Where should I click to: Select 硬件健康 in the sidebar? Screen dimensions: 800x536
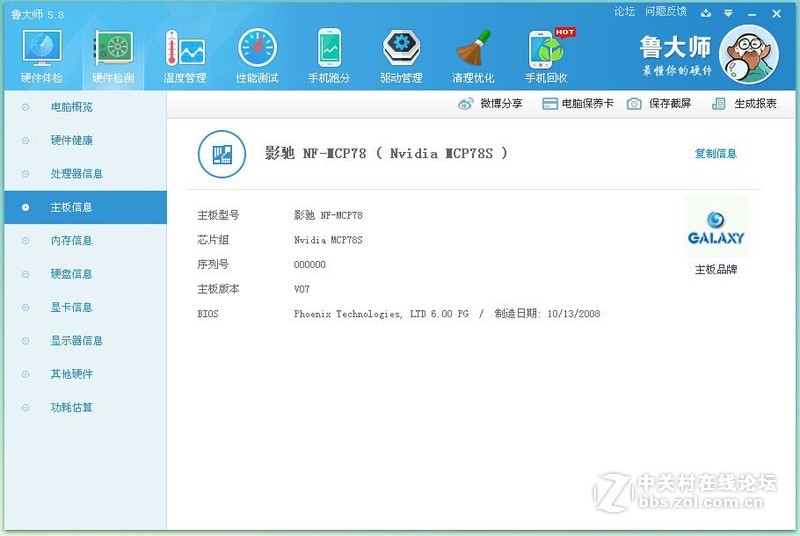coord(85,140)
